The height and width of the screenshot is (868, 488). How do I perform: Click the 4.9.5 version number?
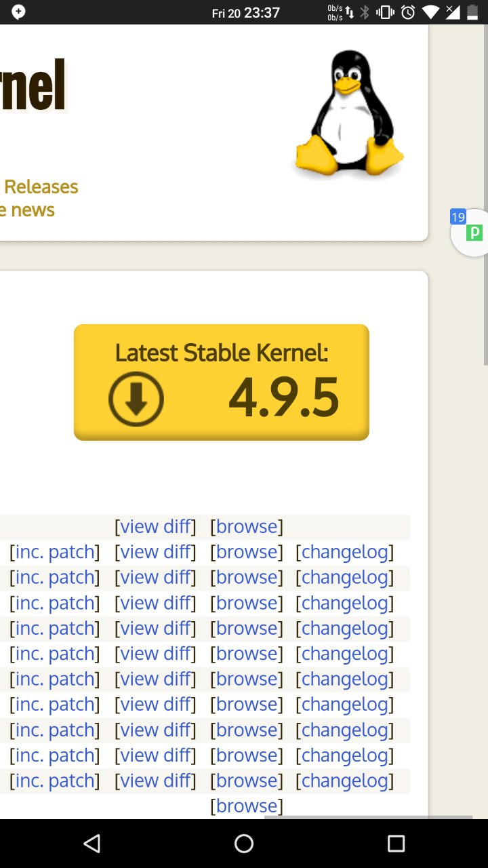[x=284, y=398]
